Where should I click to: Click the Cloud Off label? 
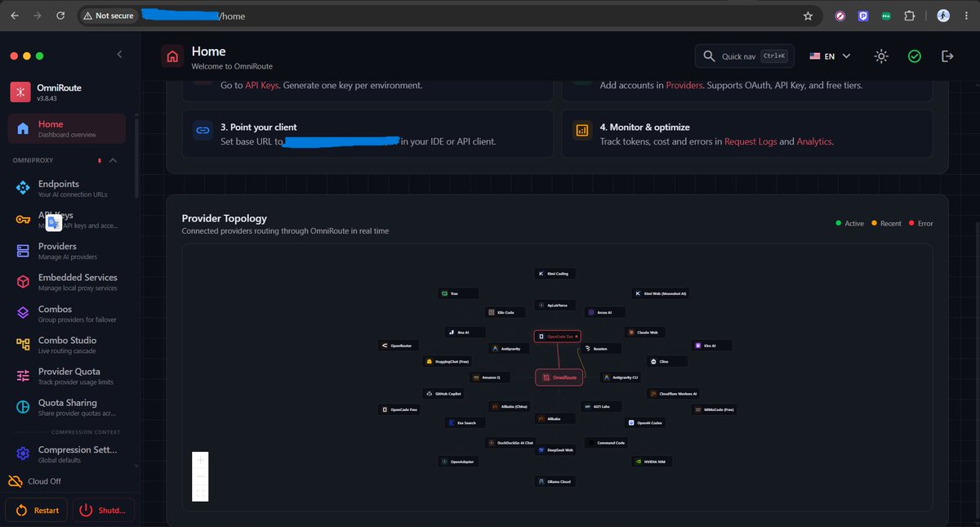[x=44, y=481]
